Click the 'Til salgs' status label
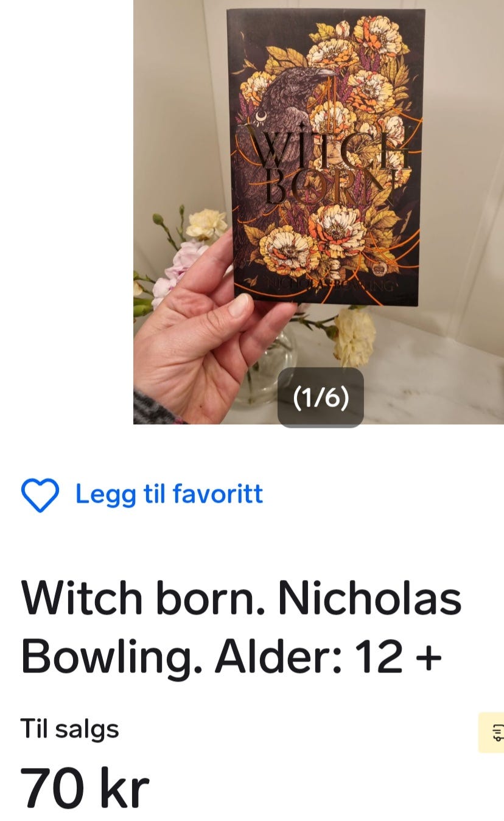This screenshot has height=821, width=504. click(x=69, y=728)
